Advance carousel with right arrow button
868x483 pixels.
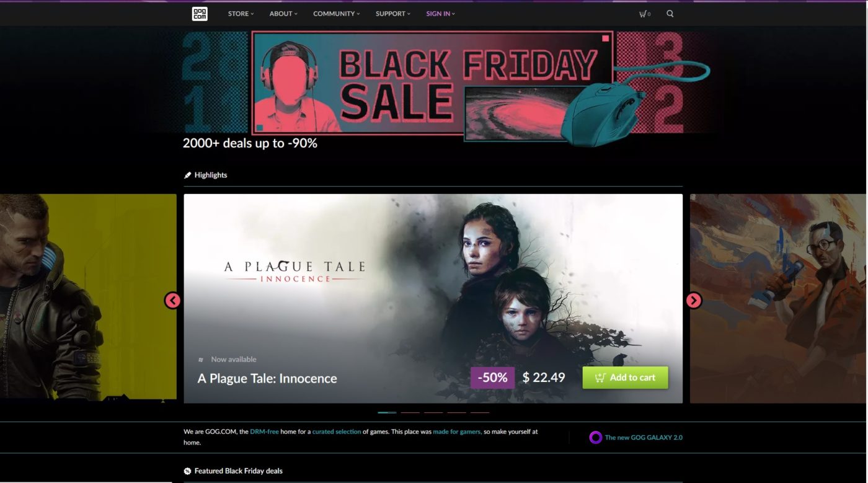694,301
